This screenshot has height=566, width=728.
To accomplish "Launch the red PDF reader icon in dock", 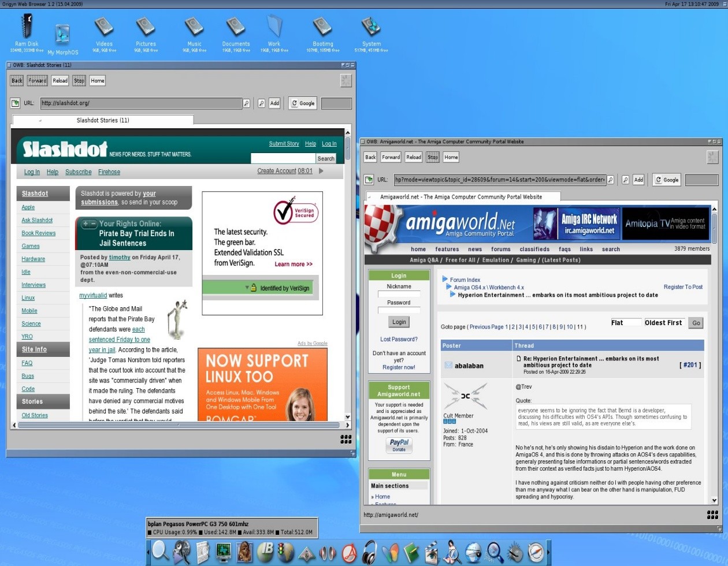I will (x=348, y=553).
